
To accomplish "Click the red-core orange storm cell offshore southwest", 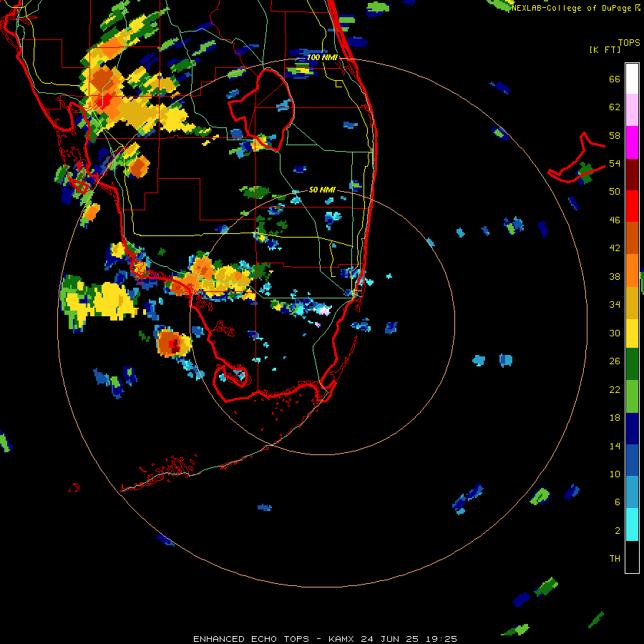I will click(x=174, y=343).
